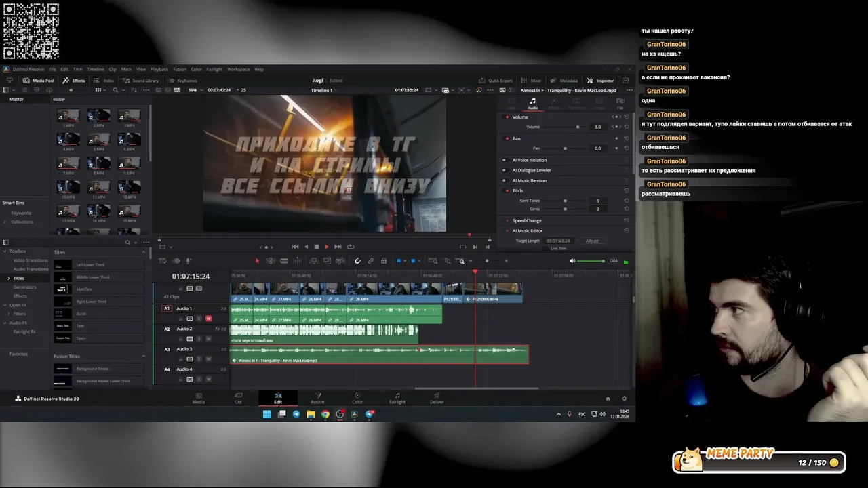Enable AI Dialogue Leveler toggle
The image size is (868, 488).
coord(504,170)
